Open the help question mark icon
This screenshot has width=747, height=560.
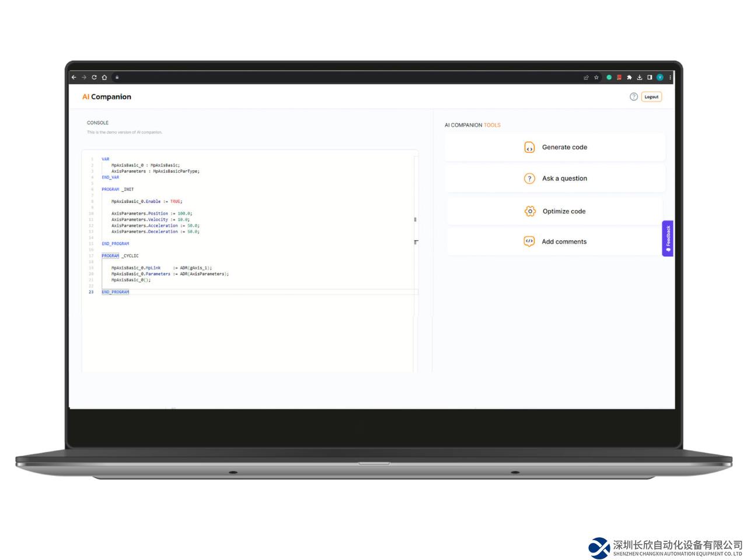pyautogui.click(x=634, y=97)
